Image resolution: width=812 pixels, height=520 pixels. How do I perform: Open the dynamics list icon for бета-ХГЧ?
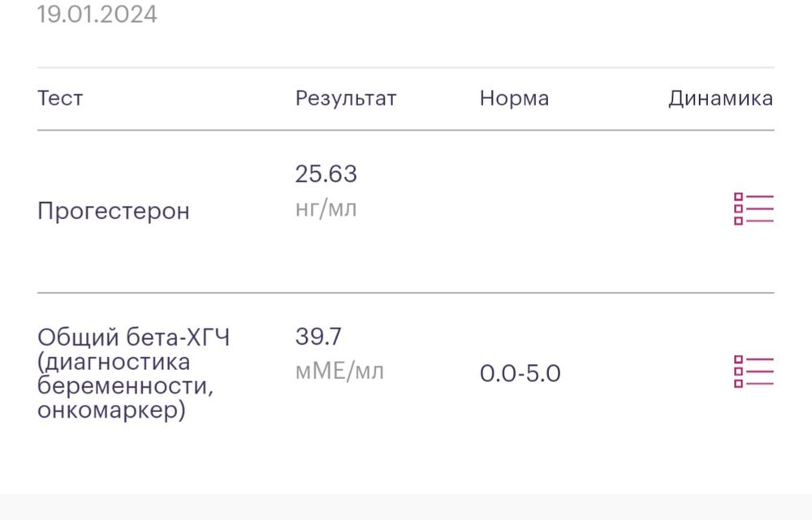(754, 372)
